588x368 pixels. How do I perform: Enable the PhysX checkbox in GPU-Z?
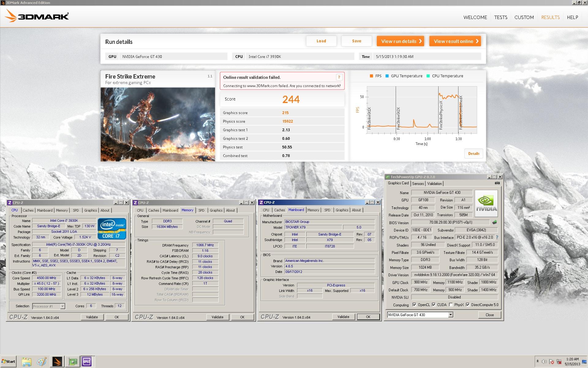coord(450,305)
